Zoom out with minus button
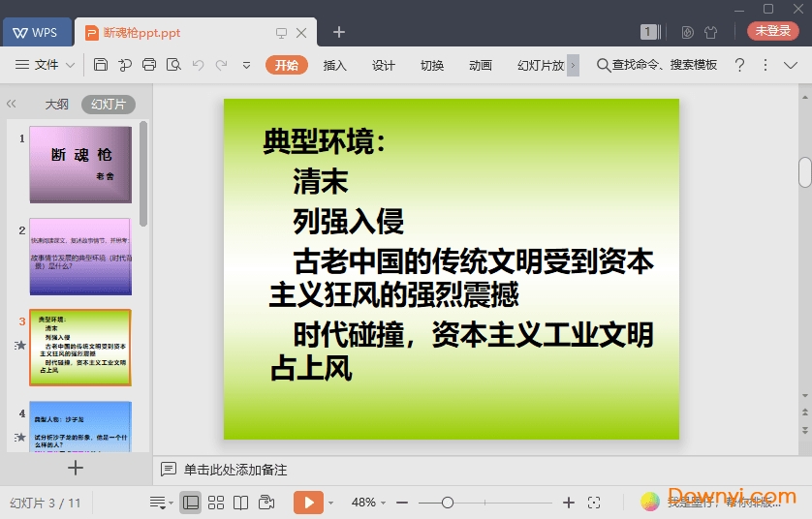The width and height of the screenshot is (812, 519). [x=402, y=503]
